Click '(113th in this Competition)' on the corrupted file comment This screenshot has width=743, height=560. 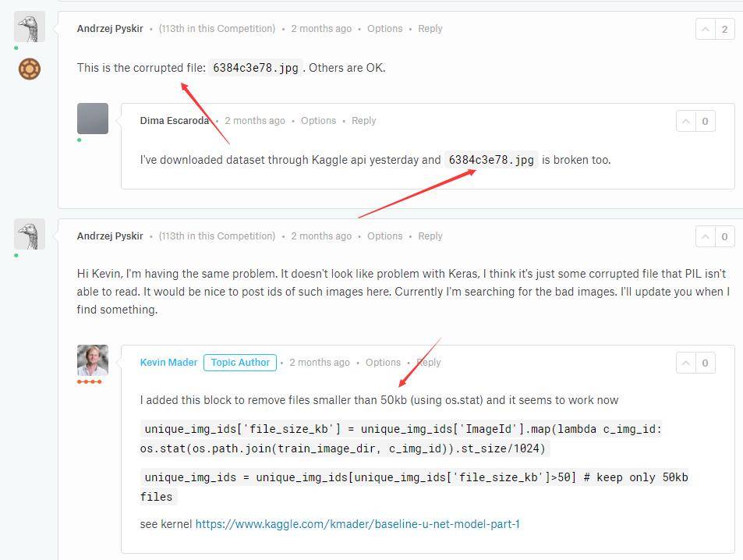217,28
